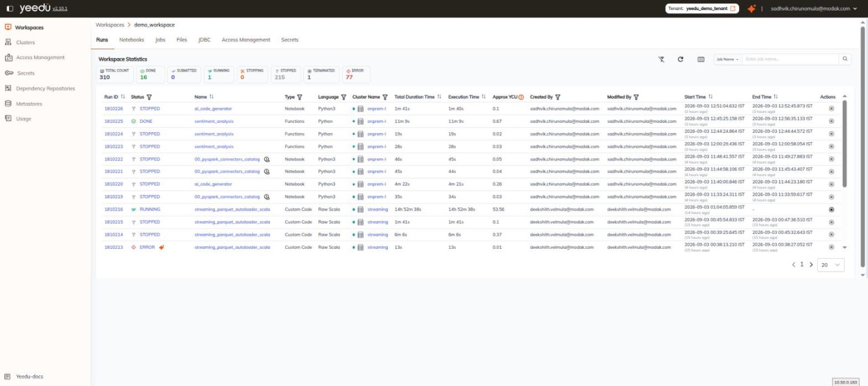Click error diagnose icon on run 1810213
868x386 pixels.
(x=162, y=247)
